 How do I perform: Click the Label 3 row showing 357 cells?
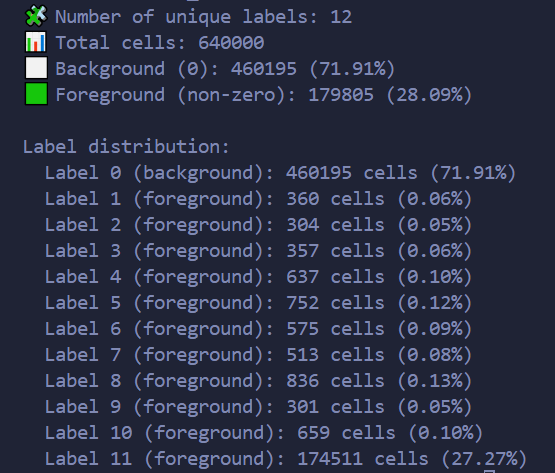(x=258, y=251)
